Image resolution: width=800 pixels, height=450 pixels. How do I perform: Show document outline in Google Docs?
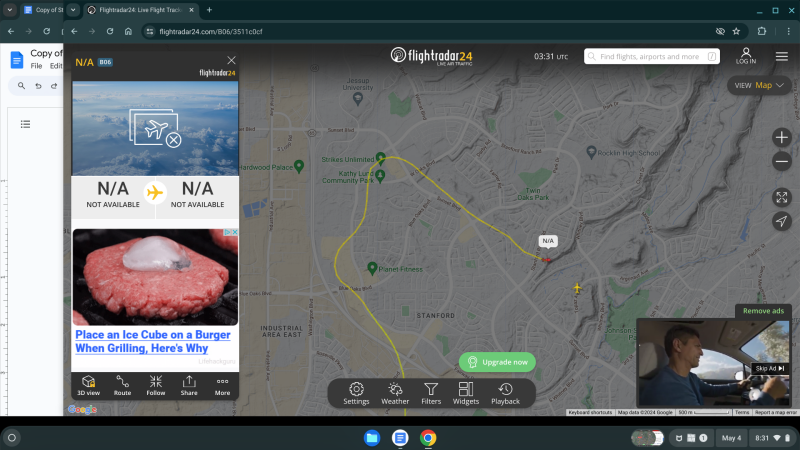(x=25, y=124)
